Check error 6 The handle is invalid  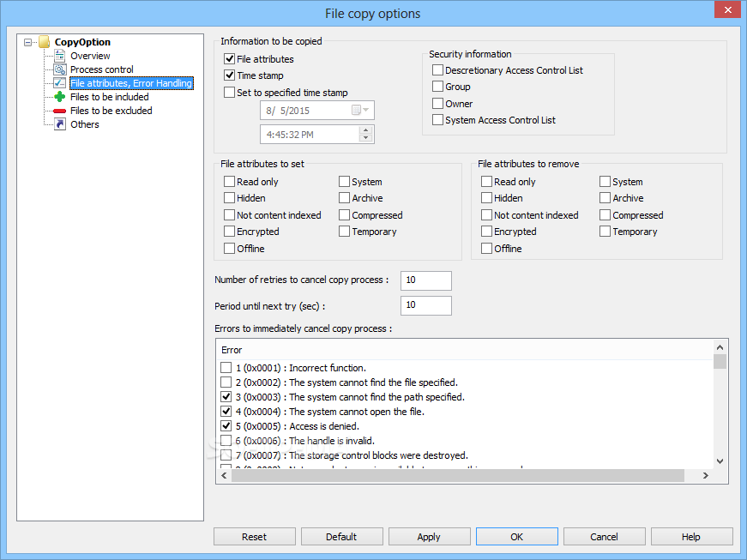point(226,441)
